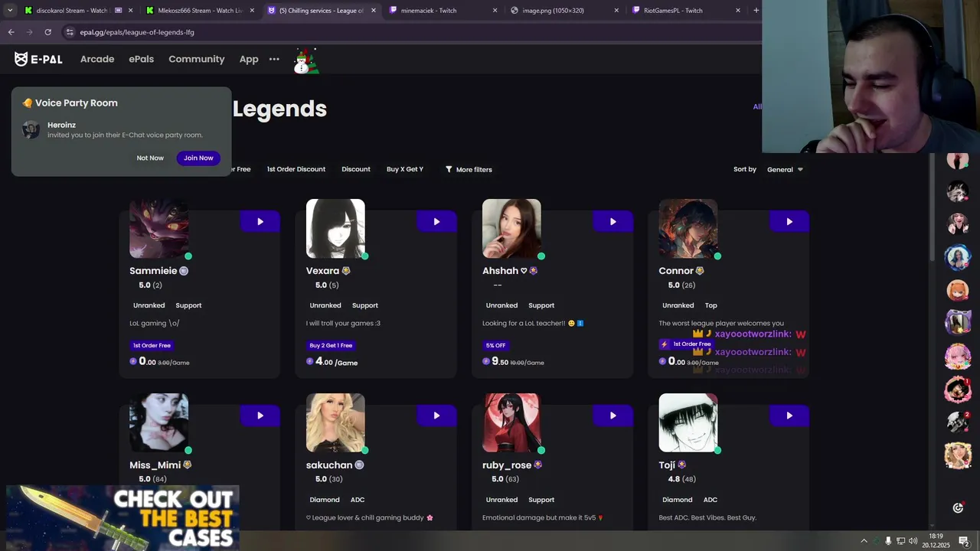
Task: Play sakuchan's voice intro
Action: [436, 416]
